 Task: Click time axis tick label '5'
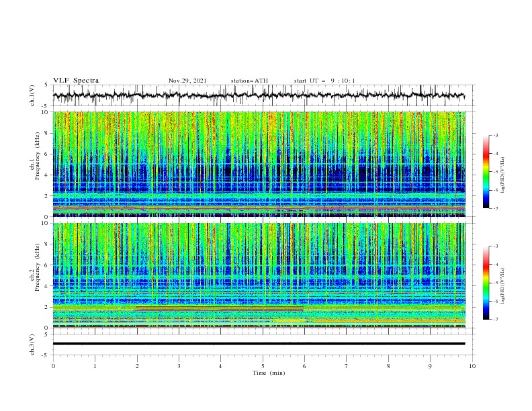263,366
